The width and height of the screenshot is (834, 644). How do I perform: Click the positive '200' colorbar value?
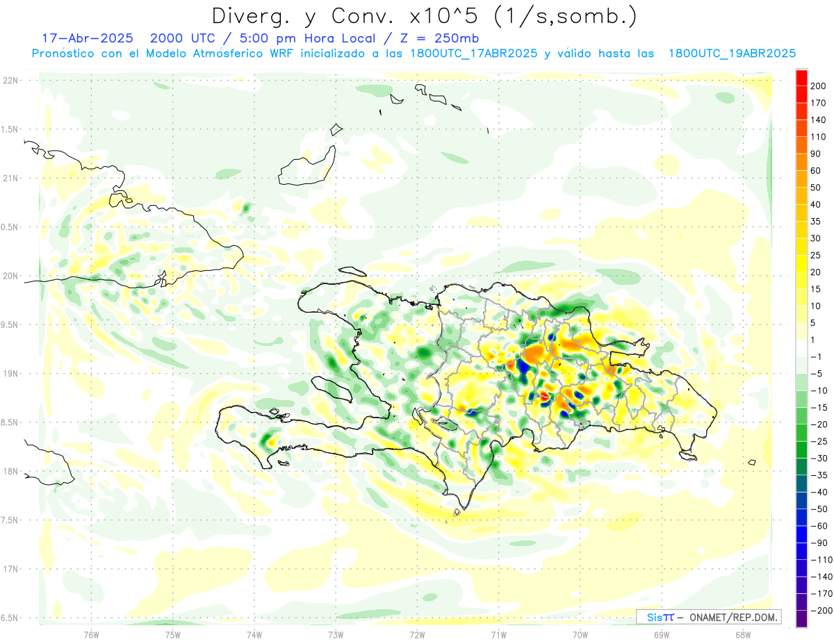click(819, 85)
